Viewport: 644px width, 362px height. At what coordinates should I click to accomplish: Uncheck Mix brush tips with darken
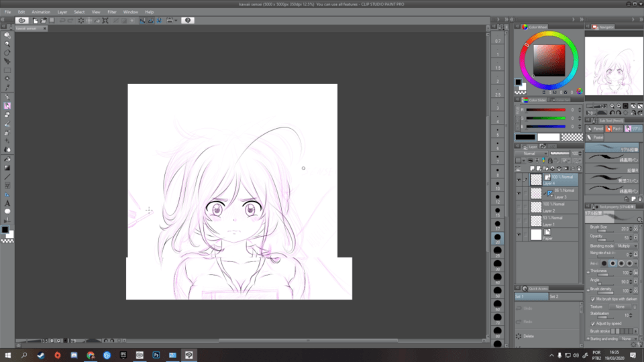click(x=591, y=298)
